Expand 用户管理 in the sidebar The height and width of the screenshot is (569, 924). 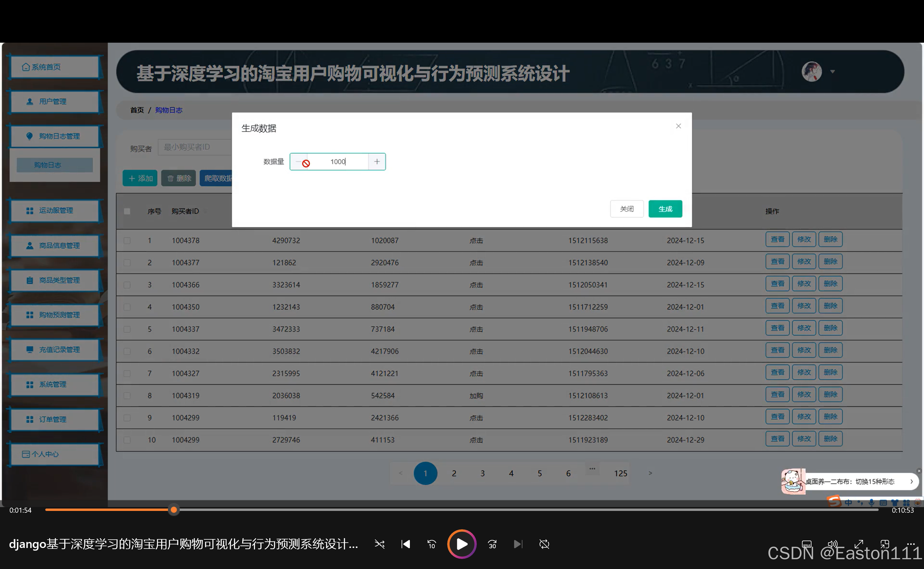(x=55, y=102)
